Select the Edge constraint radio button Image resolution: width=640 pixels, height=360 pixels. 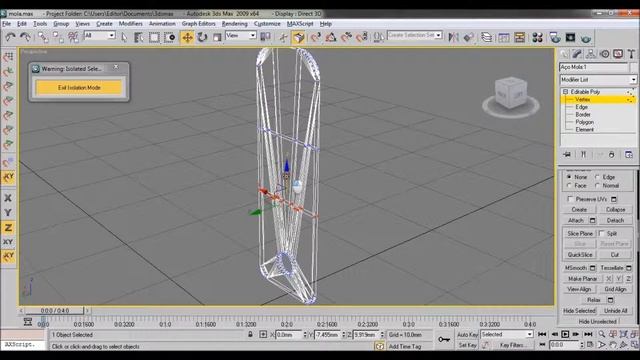[x=597, y=177]
